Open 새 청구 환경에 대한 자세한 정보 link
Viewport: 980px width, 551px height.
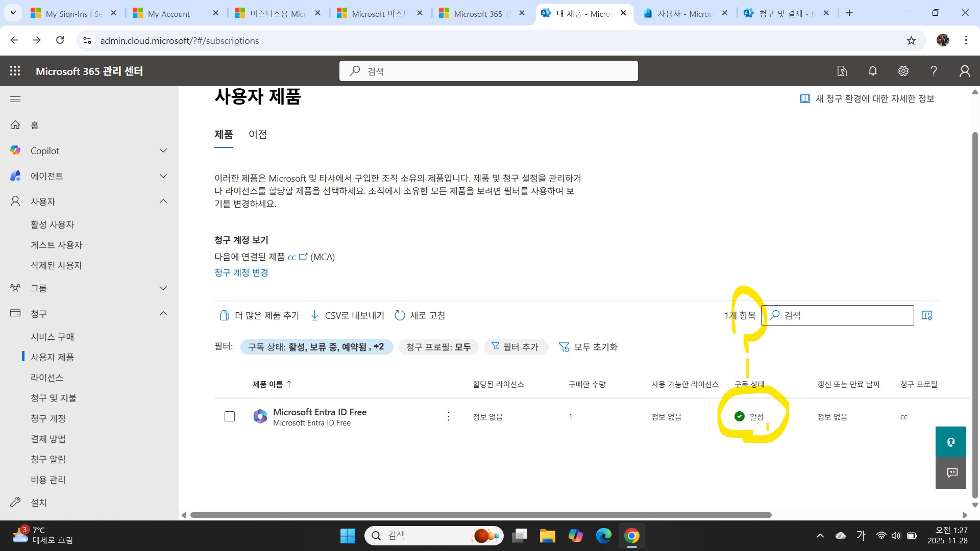click(x=867, y=98)
